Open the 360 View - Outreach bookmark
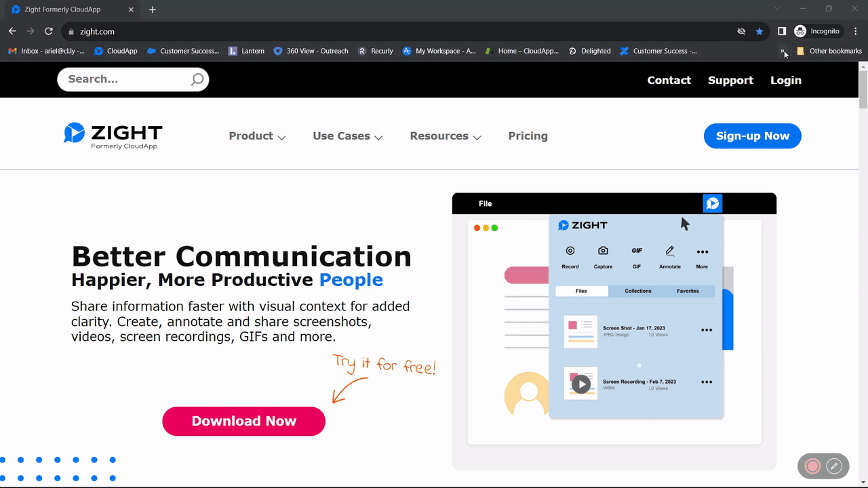 click(311, 51)
